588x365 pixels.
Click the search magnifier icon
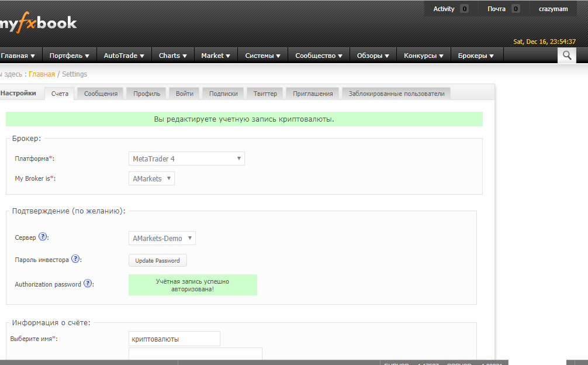point(566,56)
